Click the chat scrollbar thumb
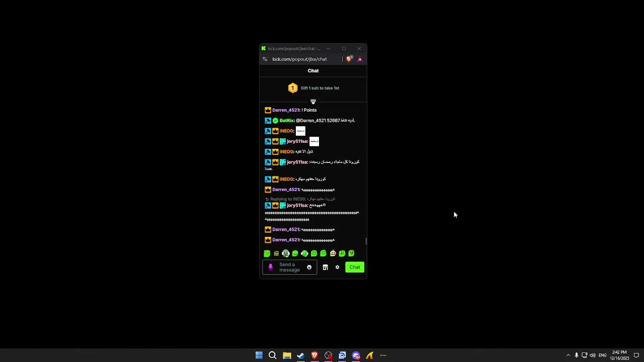The width and height of the screenshot is (644, 362). tap(366, 241)
